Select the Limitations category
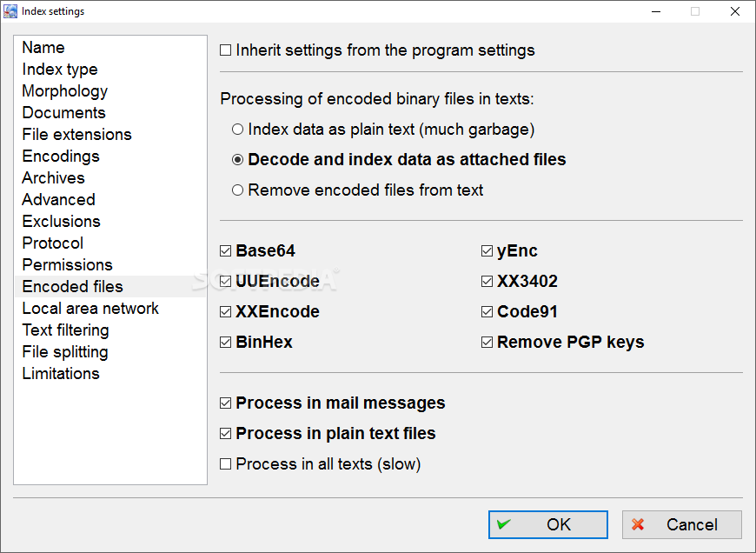The height and width of the screenshot is (553, 756). click(x=61, y=373)
